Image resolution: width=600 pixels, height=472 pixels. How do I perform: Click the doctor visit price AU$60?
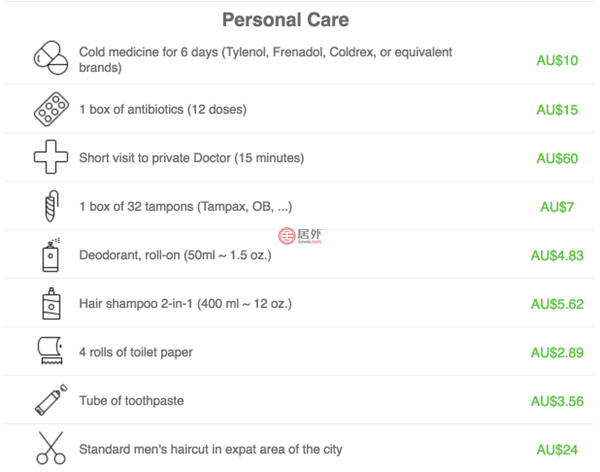click(x=557, y=158)
